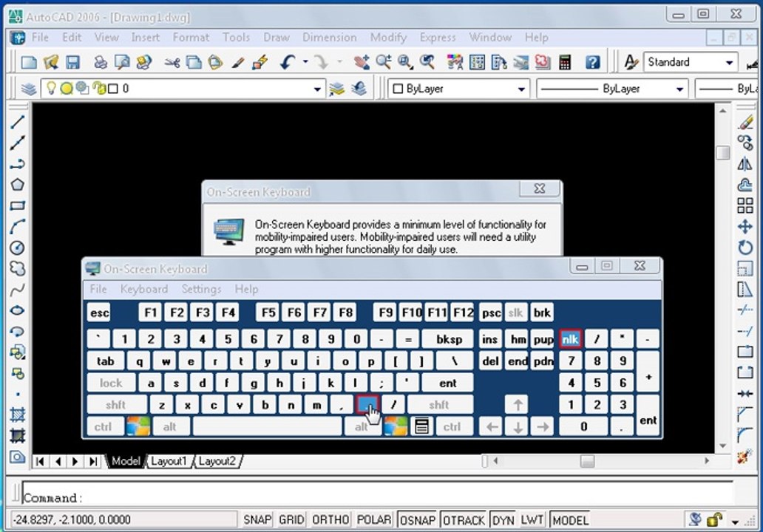Toggle nlk key on On-Screen Keyboard

point(570,338)
